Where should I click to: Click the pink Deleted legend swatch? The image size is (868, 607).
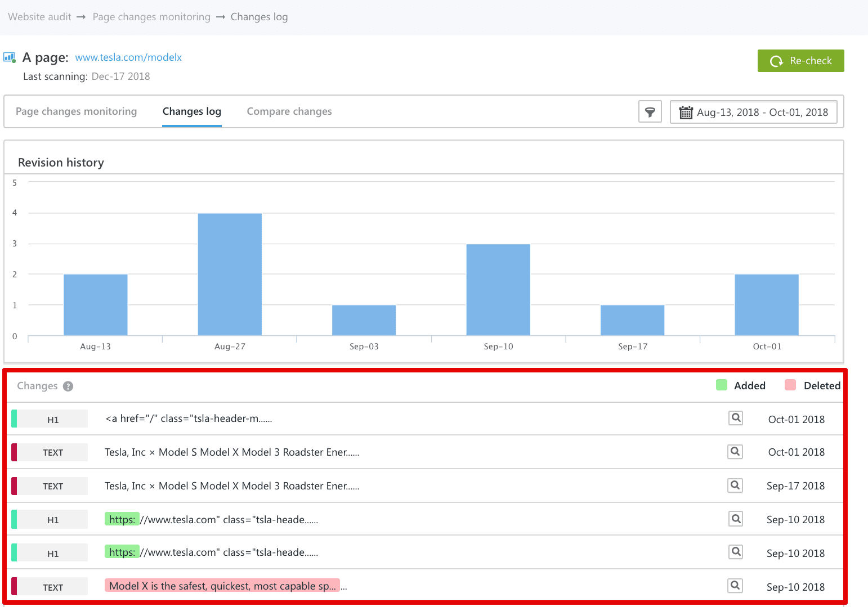coord(790,385)
